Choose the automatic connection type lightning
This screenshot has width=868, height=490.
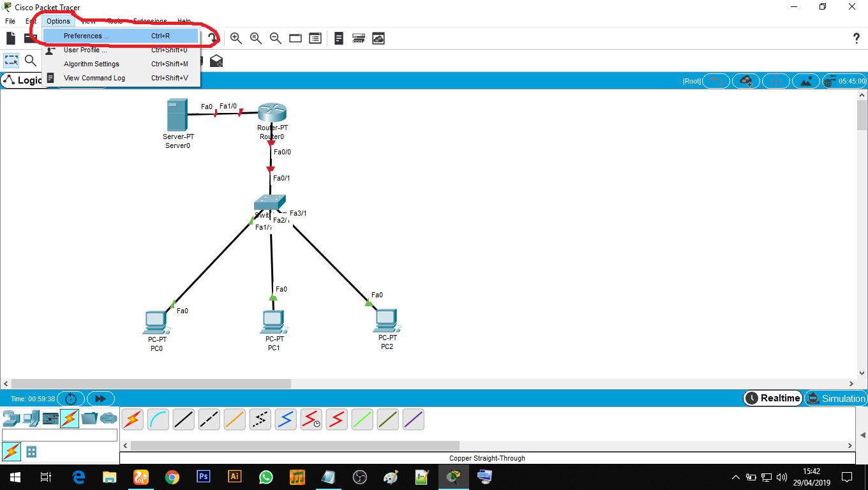[x=133, y=419]
